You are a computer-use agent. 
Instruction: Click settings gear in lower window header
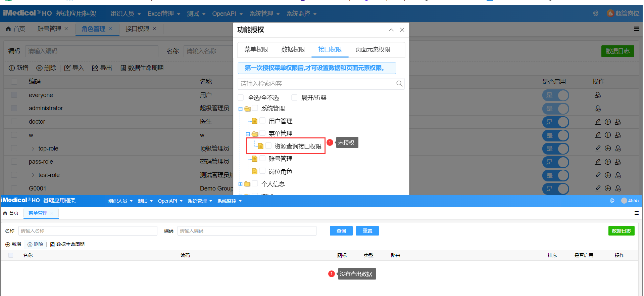pos(612,201)
